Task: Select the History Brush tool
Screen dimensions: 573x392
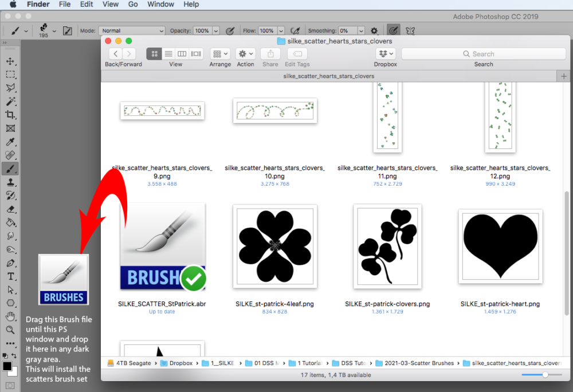Action: 10,195
